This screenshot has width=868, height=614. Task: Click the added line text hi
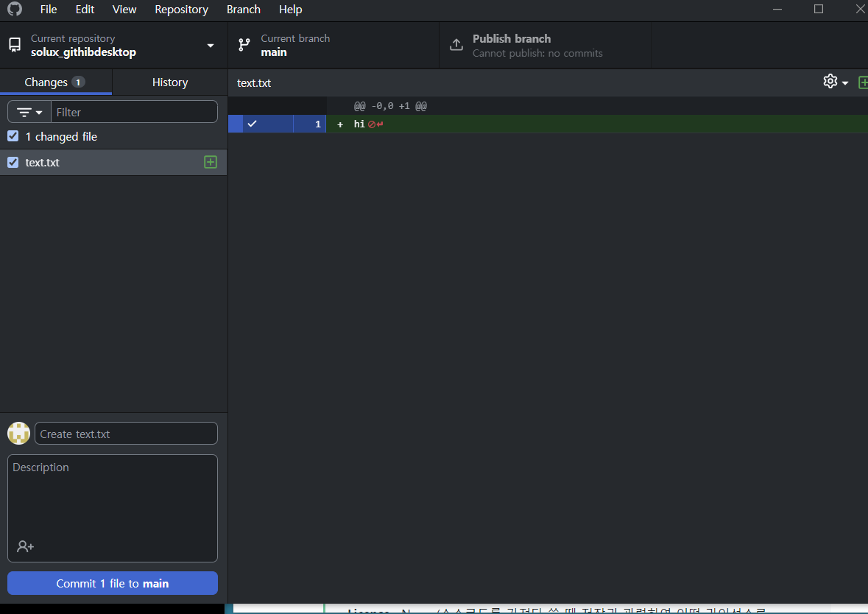tap(359, 124)
